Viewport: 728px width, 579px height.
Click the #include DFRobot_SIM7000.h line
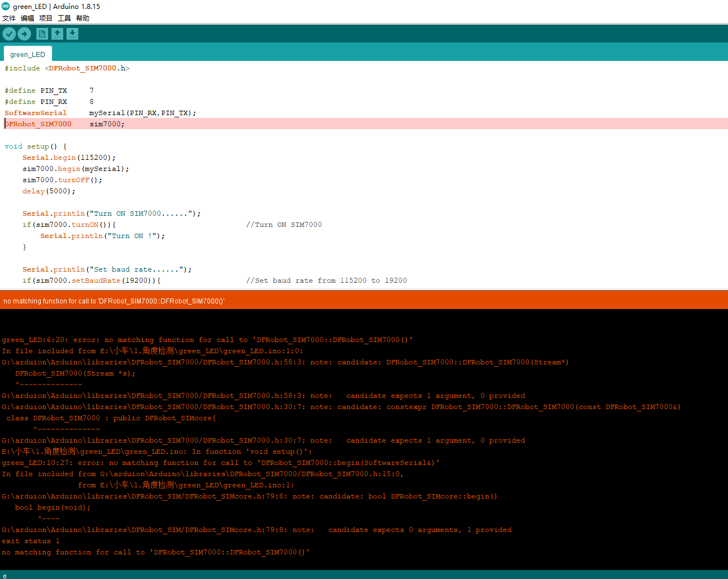pyautogui.click(x=67, y=68)
